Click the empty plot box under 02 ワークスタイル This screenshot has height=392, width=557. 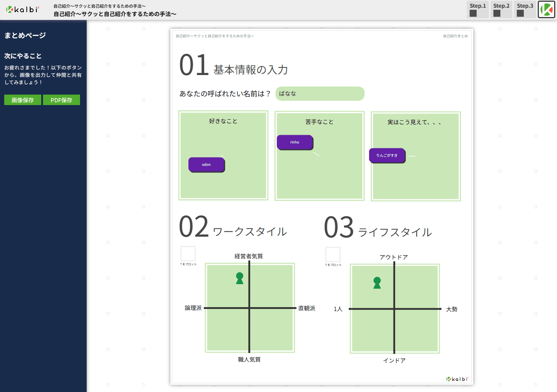click(x=188, y=253)
